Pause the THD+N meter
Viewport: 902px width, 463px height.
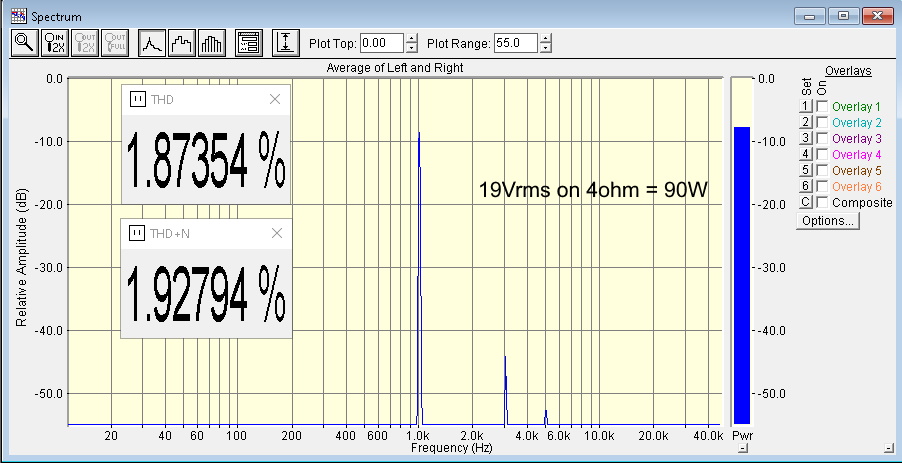point(139,233)
